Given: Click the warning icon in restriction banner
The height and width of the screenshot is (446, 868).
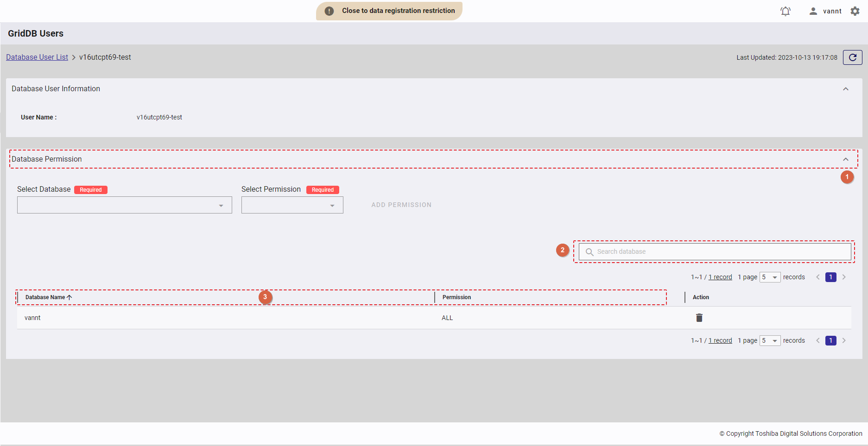Looking at the screenshot, I should [x=329, y=11].
